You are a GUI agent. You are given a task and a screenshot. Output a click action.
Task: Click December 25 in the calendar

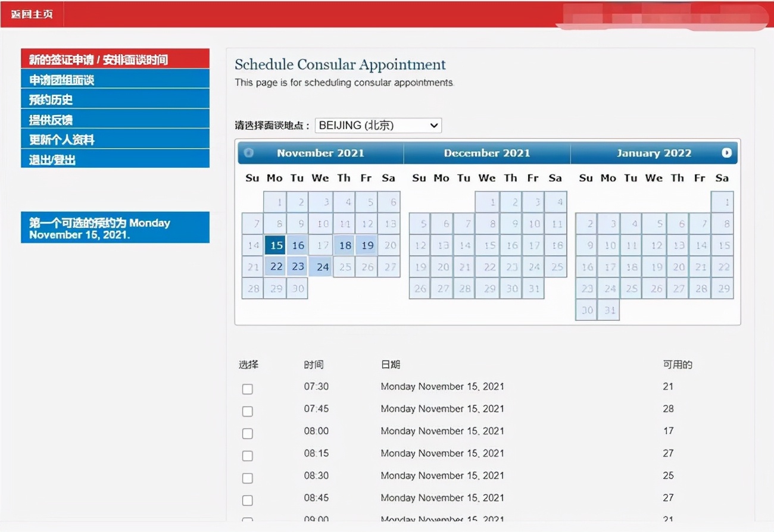point(557,267)
